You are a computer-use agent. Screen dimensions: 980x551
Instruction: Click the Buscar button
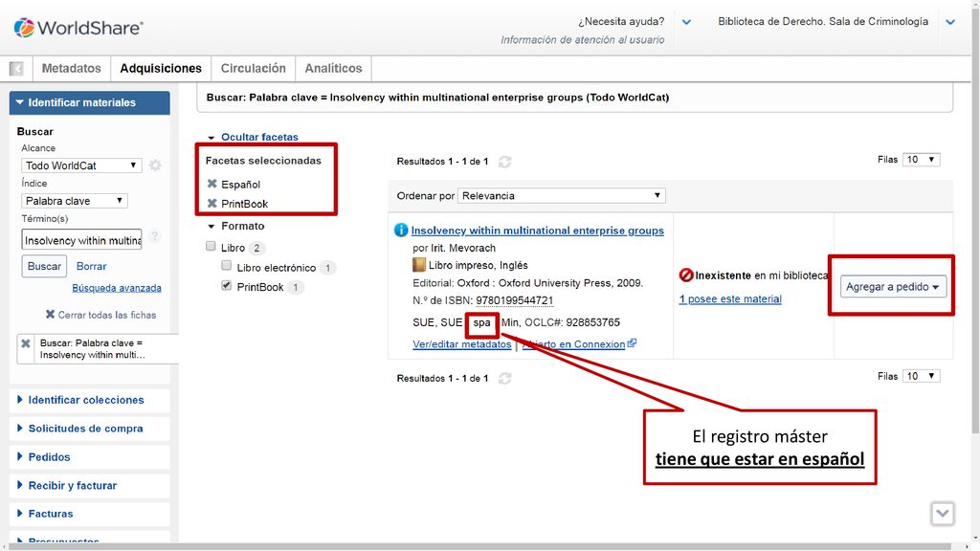(44, 266)
